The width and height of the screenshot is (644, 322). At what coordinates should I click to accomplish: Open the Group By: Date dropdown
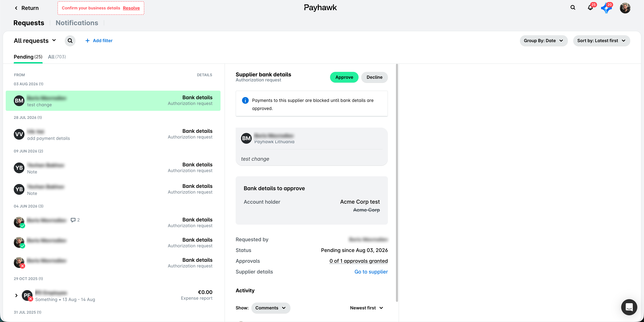(544, 40)
